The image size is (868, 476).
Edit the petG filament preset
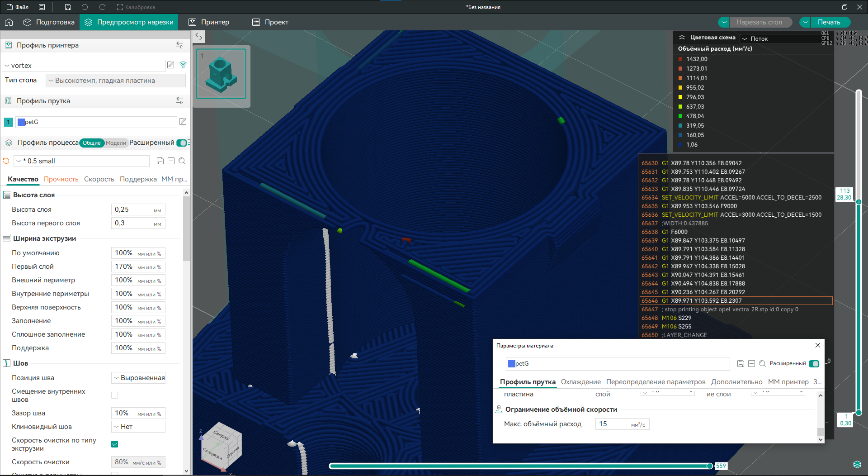[183, 122]
